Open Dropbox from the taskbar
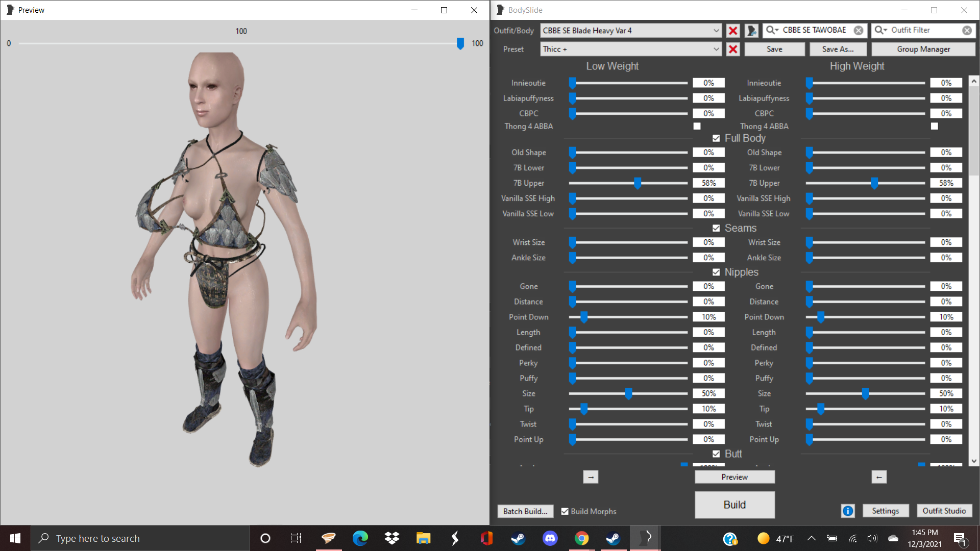 coord(392,538)
